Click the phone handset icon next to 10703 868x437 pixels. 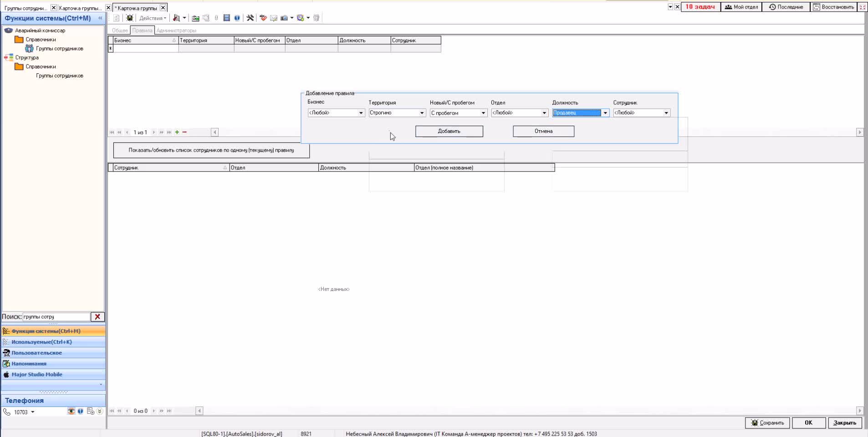point(7,412)
